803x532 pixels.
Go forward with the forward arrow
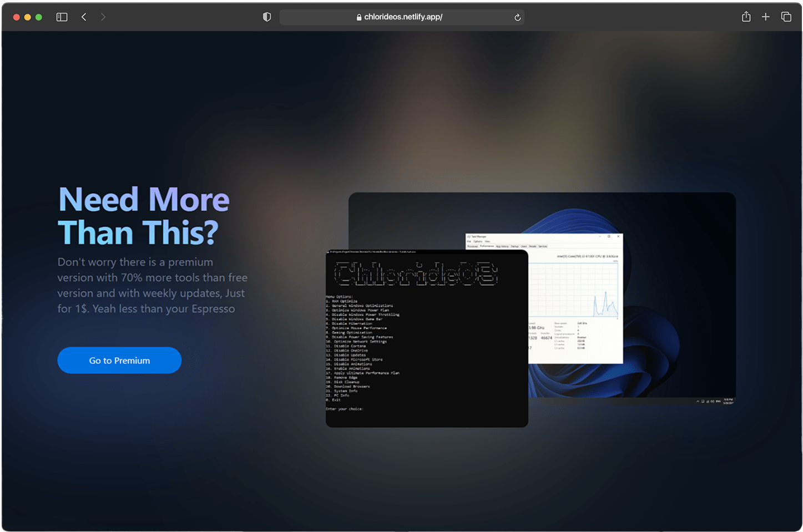click(103, 17)
